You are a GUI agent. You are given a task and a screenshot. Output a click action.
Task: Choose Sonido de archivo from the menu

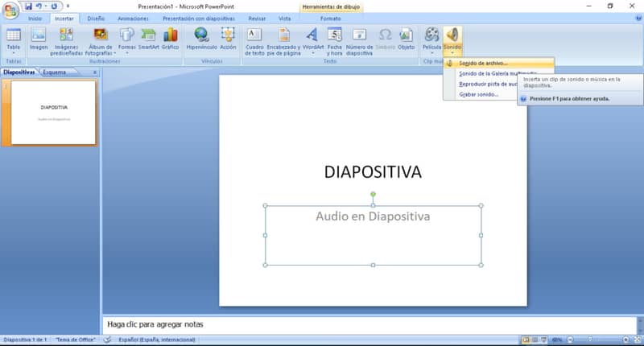[x=499, y=64]
